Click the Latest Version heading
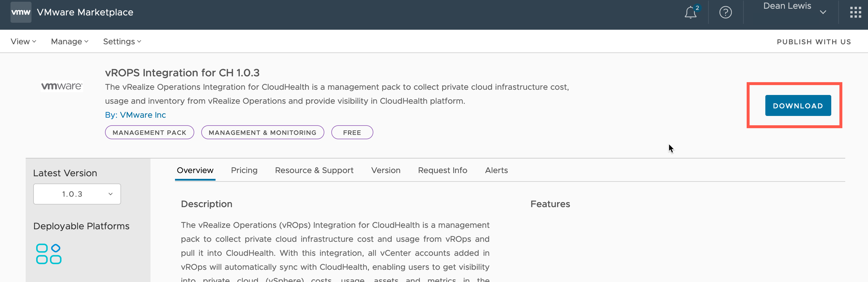868x282 pixels. click(x=65, y=173)
